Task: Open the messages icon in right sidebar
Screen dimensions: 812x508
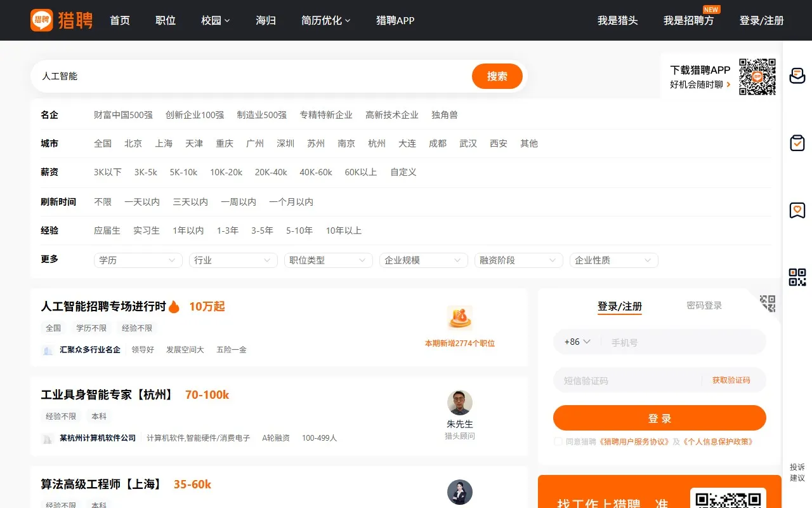Action: click(x=797, y=76)
